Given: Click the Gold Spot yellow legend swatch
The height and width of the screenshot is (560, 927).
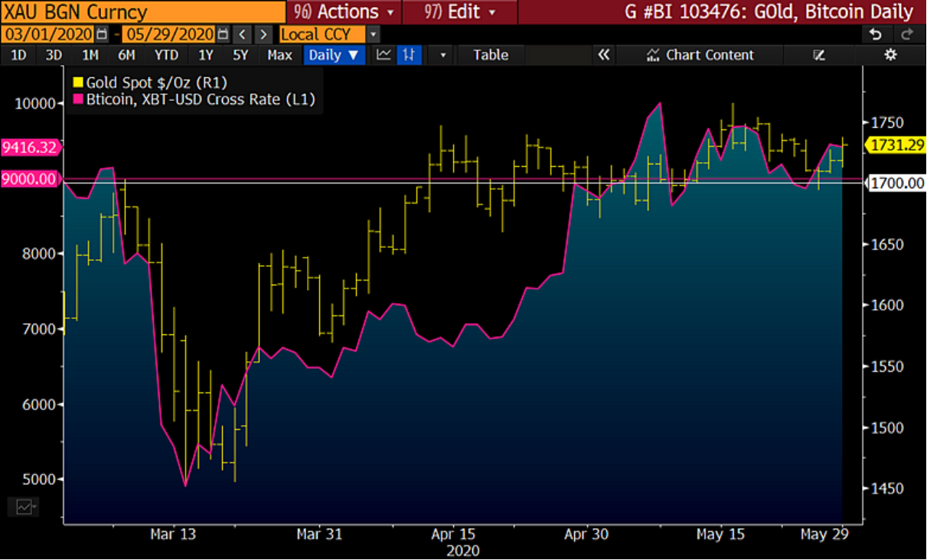Looking at the screenshot, I should pos(78,83).
